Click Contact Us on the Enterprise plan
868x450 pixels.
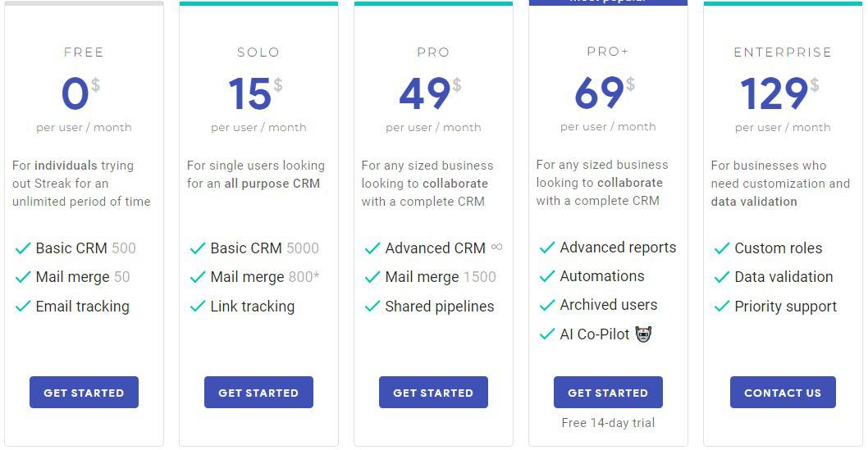783,393
